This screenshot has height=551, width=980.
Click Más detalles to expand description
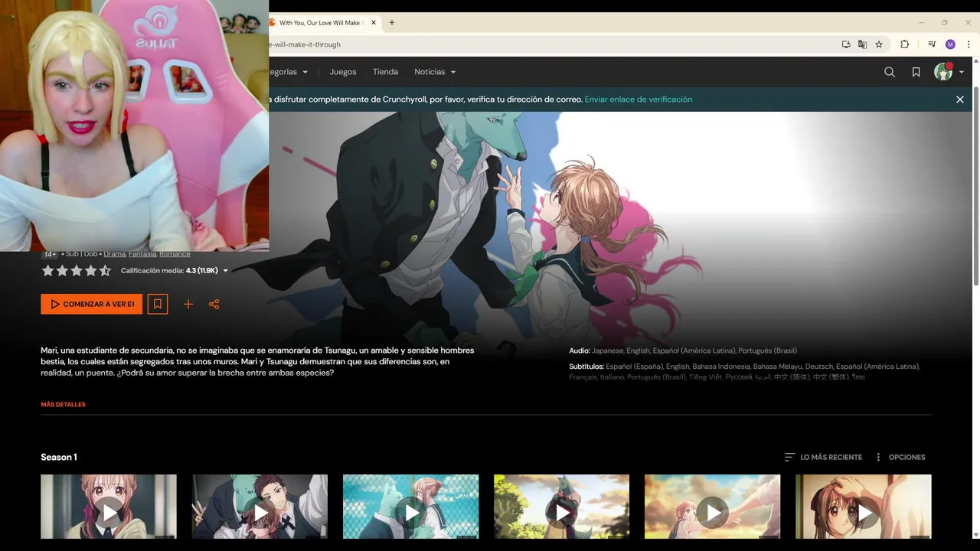tap(63, 404)
